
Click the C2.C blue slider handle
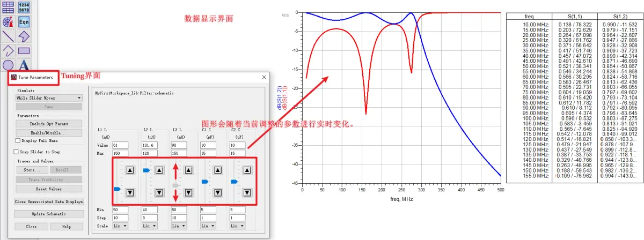(x=234, y=182)
